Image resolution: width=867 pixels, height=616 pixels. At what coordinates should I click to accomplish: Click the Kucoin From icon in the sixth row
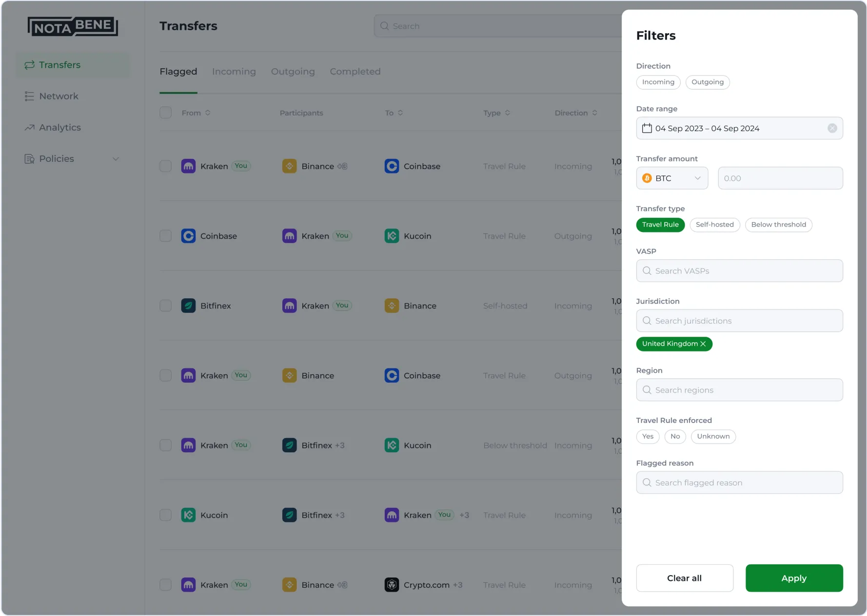coord(188,515)
